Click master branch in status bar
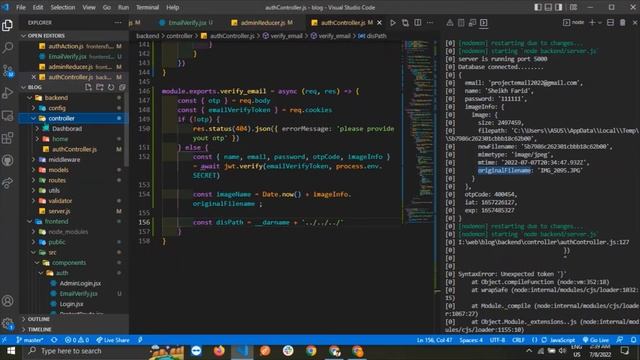640x360 pixels. (x=29, y=340)
